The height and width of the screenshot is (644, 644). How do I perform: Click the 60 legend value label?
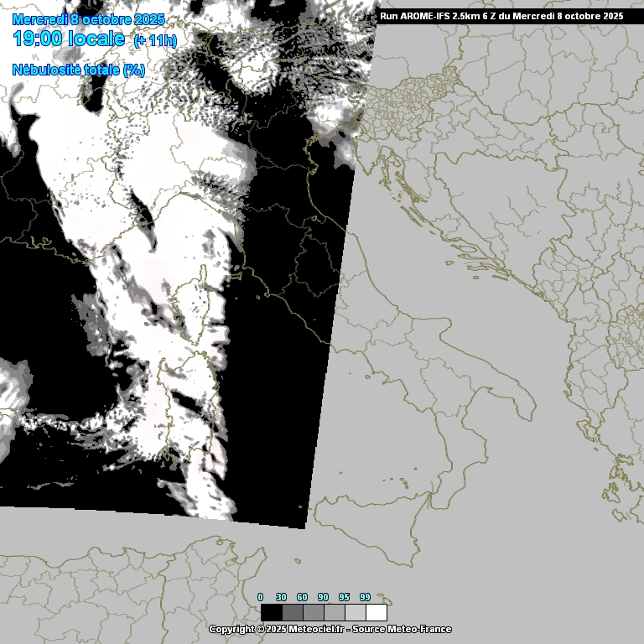[302, 597]
